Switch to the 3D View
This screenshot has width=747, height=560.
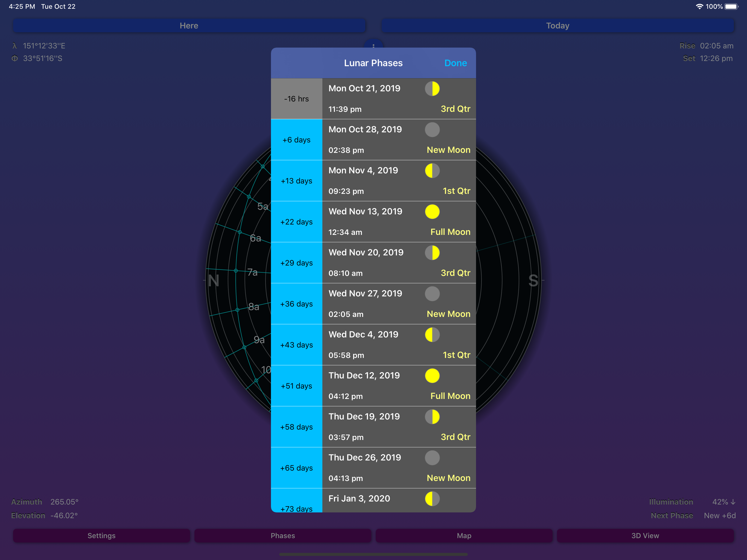click(645, 536)
